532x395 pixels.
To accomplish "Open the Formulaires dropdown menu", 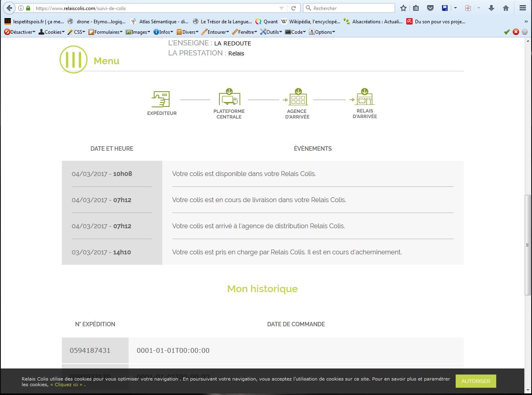I will (106, 32).
